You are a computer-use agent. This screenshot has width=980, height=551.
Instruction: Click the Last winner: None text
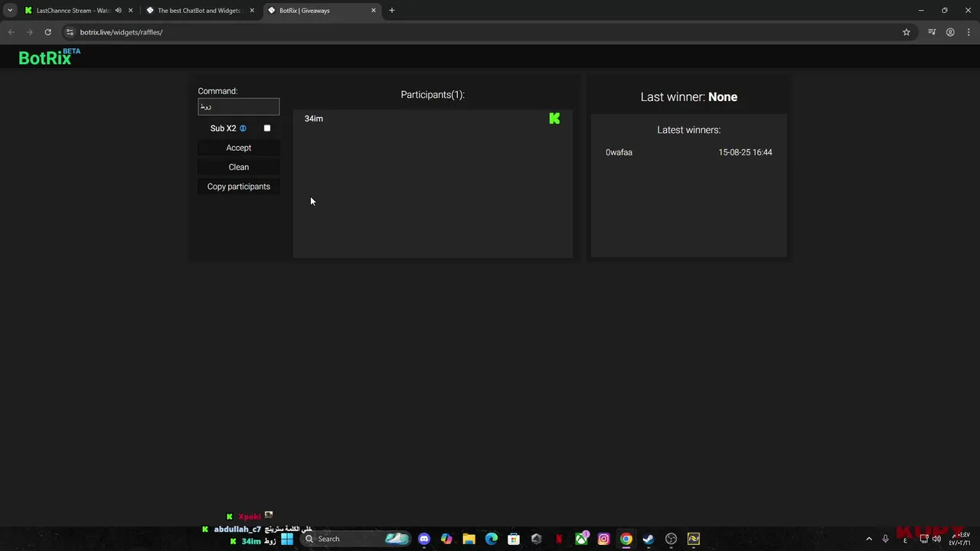coord(689,97)
